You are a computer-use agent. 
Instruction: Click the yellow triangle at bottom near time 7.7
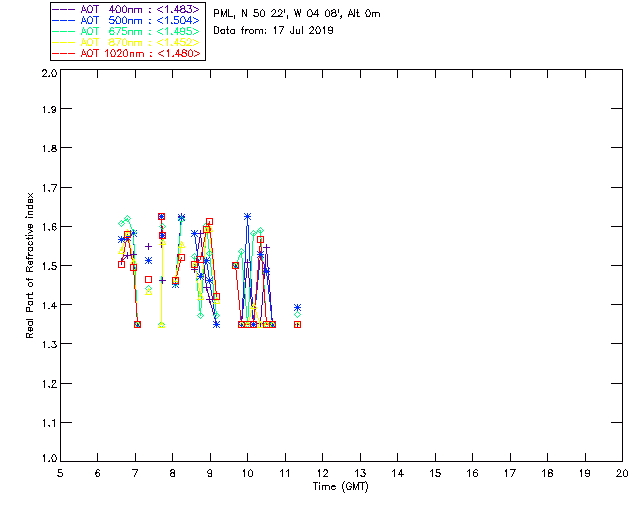pyautogui.click(x=161, y=324)
